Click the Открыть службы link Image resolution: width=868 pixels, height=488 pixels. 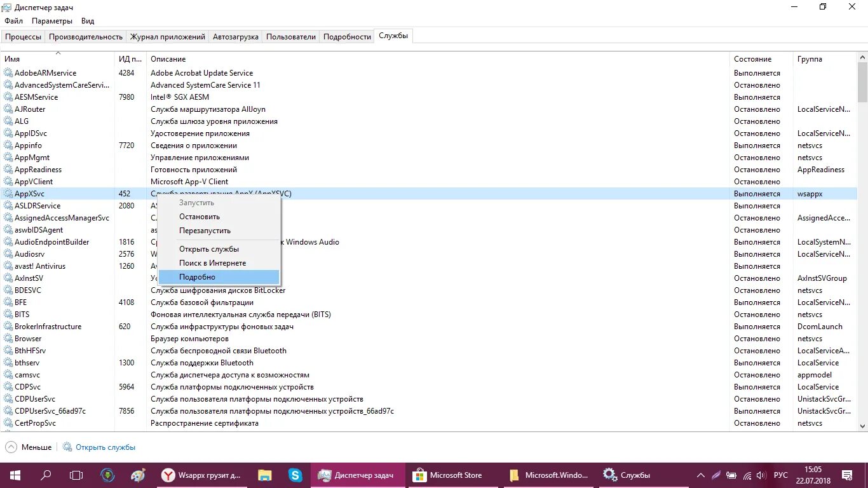pyautogui.click(x=105, y=447)
